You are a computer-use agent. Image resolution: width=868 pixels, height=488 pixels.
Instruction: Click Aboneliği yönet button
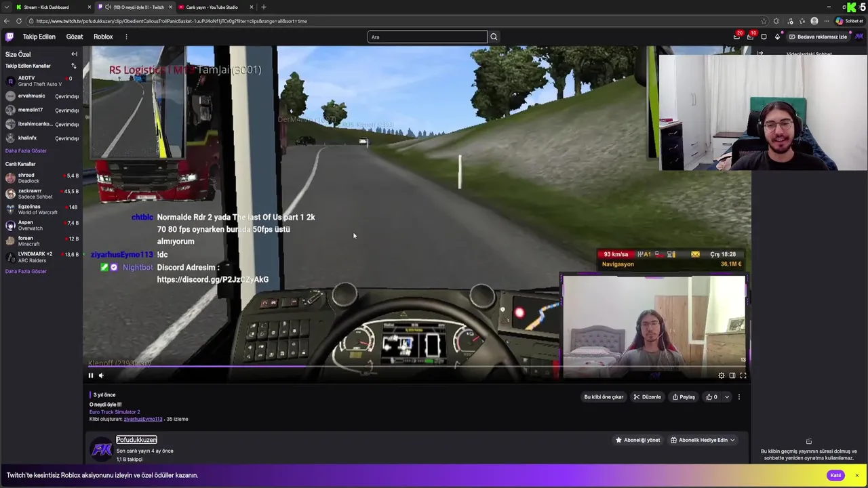pos(637,440)
